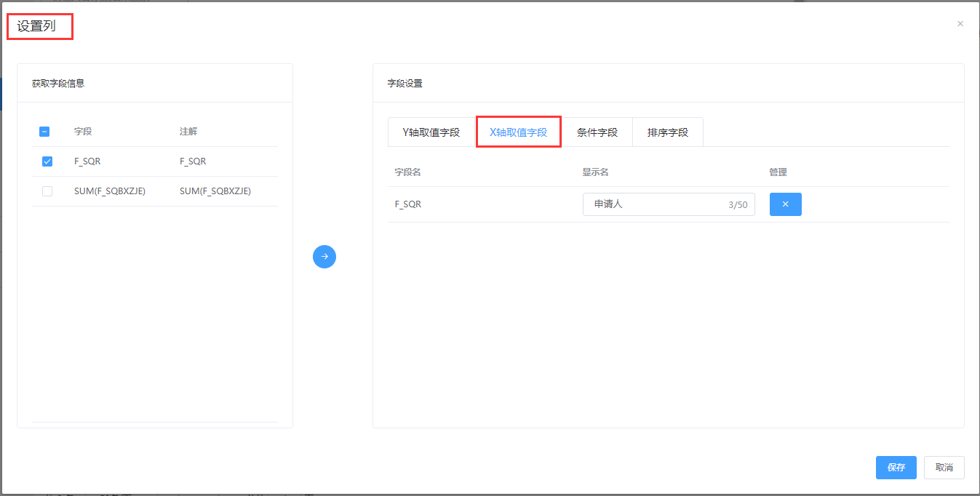This screenshot has height=496, width=980.
Task: Click the blue arrow transfer button
Action: [x=324, y=257]
